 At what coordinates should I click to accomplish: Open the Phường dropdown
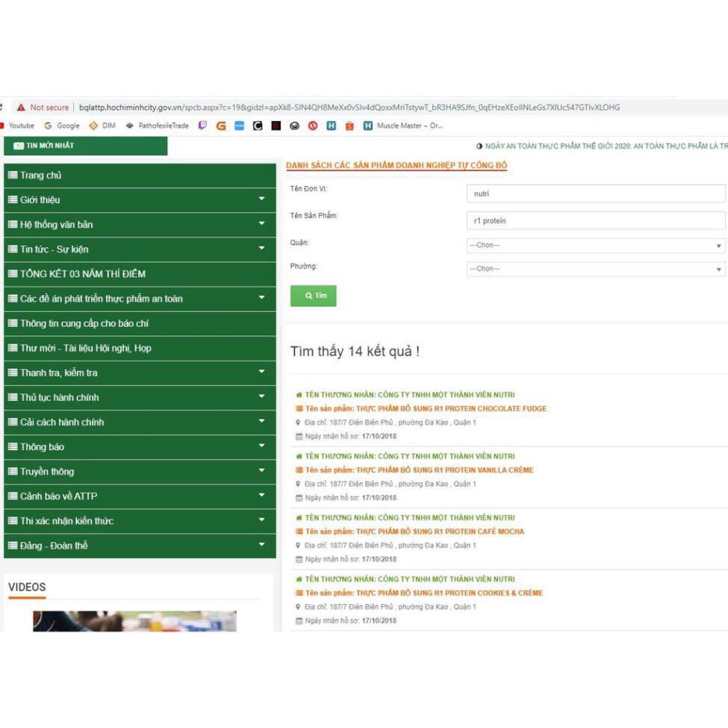click(x=595, y=269)
